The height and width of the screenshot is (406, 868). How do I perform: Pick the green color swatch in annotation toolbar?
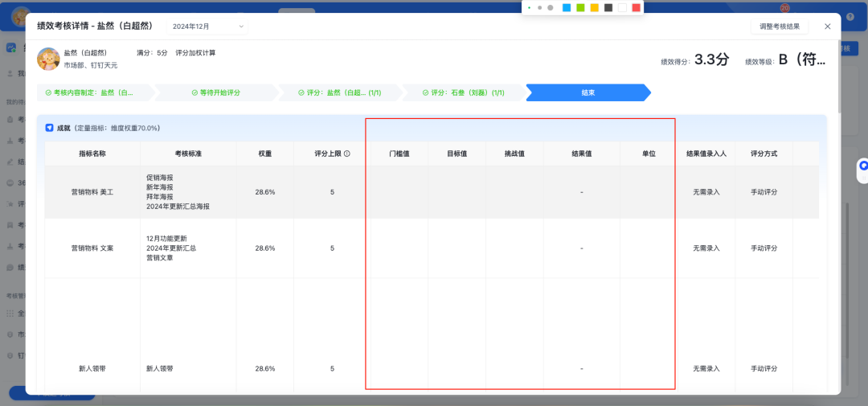[x=580, y=7]
